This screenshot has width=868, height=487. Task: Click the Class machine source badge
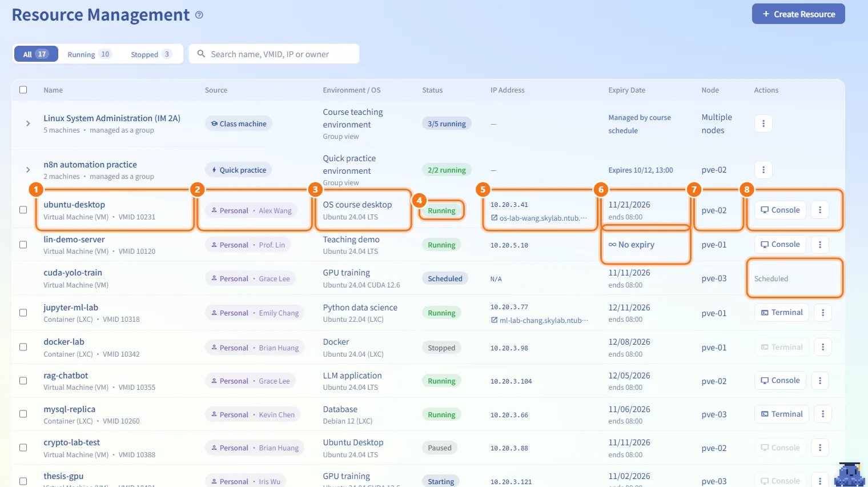239,123
